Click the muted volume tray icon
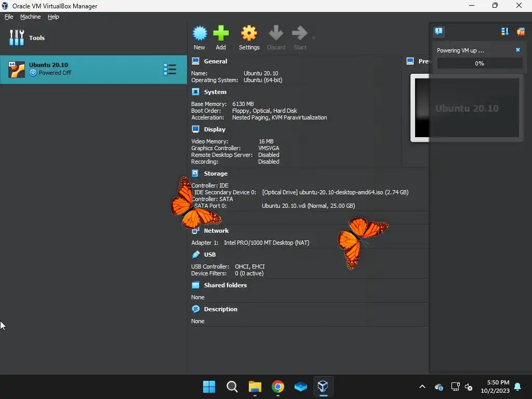This screenshot has width=532, height=399. (469, 387)
